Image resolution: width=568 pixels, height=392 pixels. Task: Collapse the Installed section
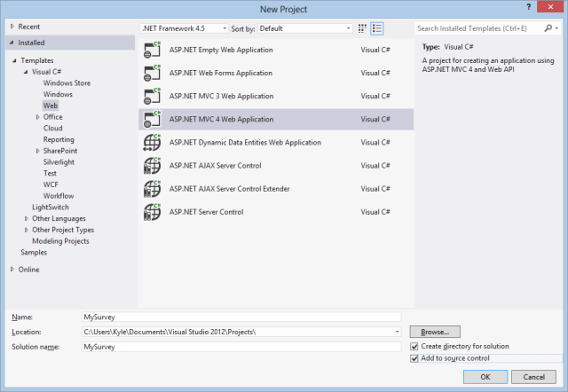[12, 43]
